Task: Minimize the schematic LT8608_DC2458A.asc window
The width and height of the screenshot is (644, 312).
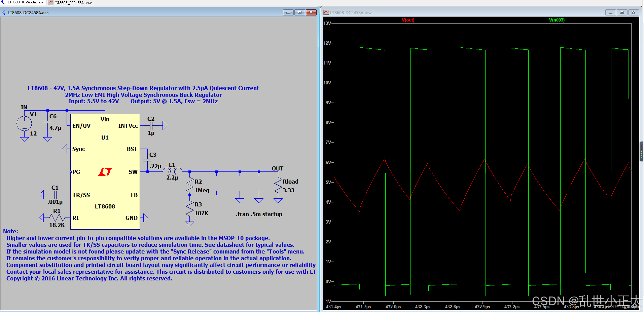Action: pos(288,12)
